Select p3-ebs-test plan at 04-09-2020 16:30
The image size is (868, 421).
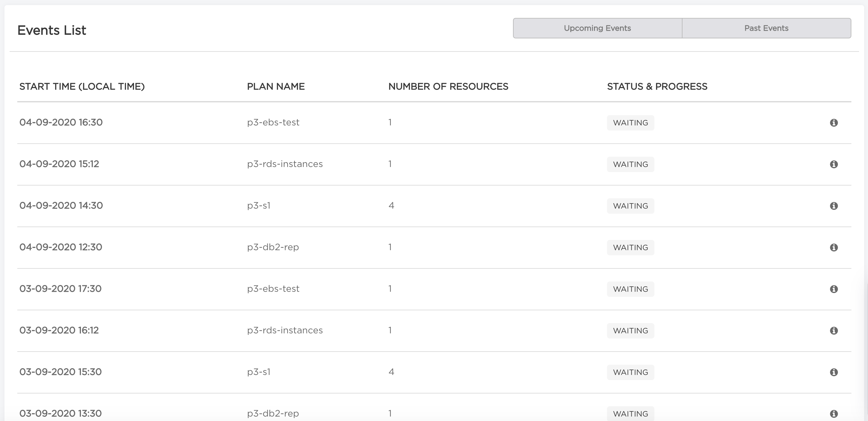click(273, 122)
